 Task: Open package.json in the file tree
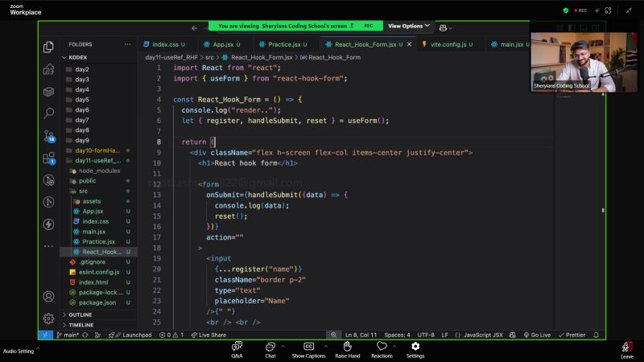[x=98, y=302]
